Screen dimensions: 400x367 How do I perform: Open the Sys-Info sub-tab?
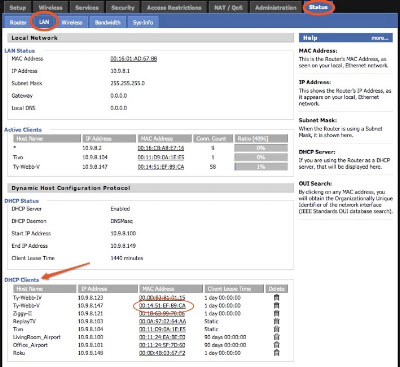pyautogui.click(x=143, y=22)
